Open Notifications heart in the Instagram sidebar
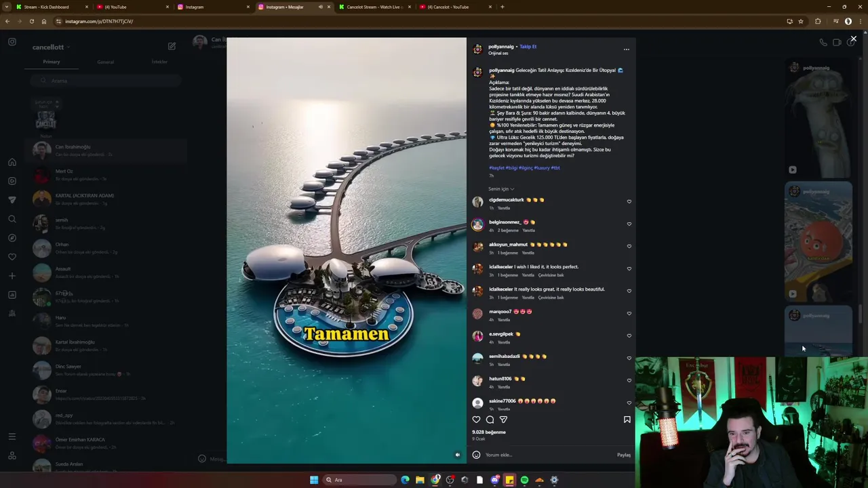868x488 pixels. pos(12,257)
